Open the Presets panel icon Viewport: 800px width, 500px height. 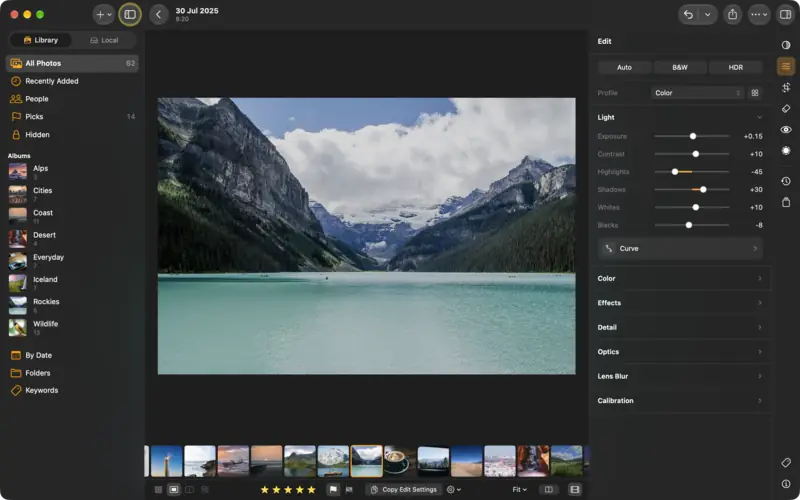click(x=786, y=45)
